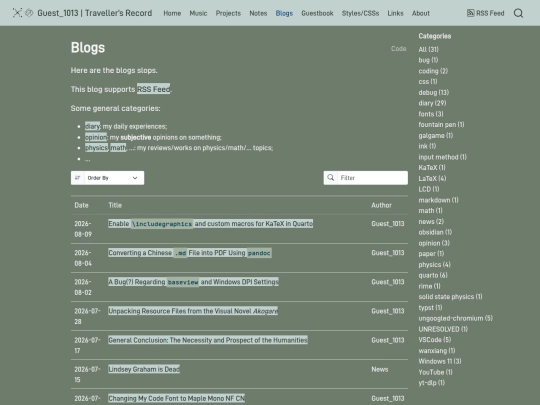Filter by category coding (2)

433,71
